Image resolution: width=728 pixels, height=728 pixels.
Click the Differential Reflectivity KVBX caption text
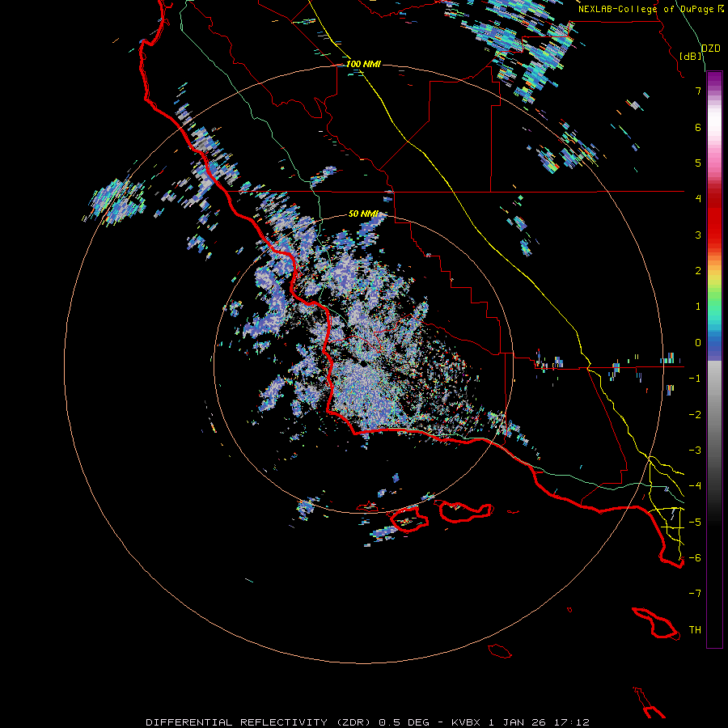[x=368, y=722]
